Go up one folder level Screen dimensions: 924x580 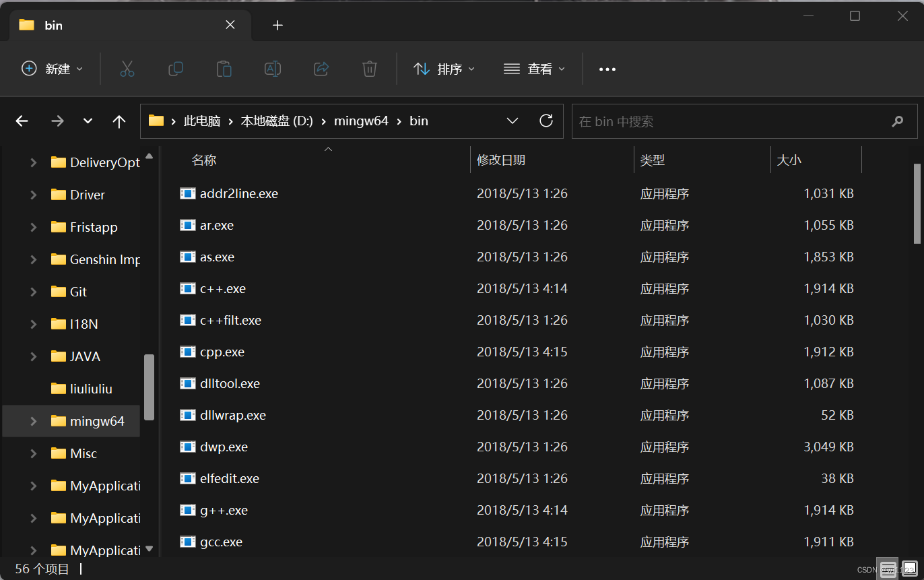click(x=119, y=121)
